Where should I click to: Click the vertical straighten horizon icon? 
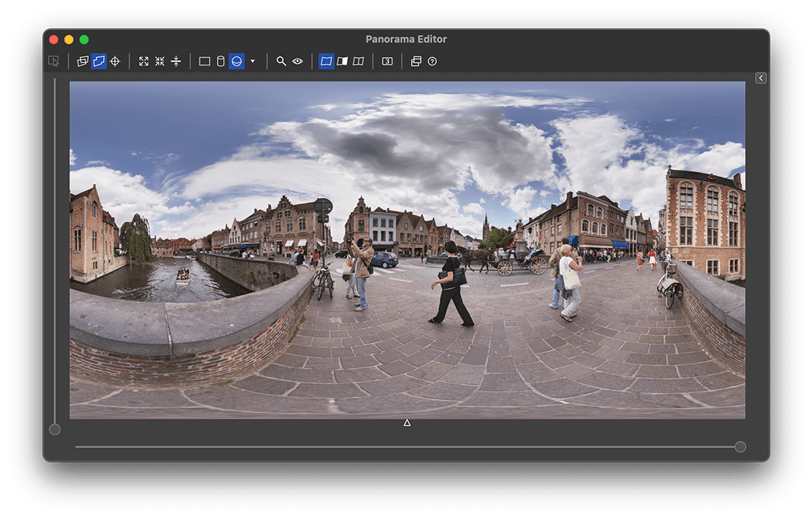pos(176,62)
